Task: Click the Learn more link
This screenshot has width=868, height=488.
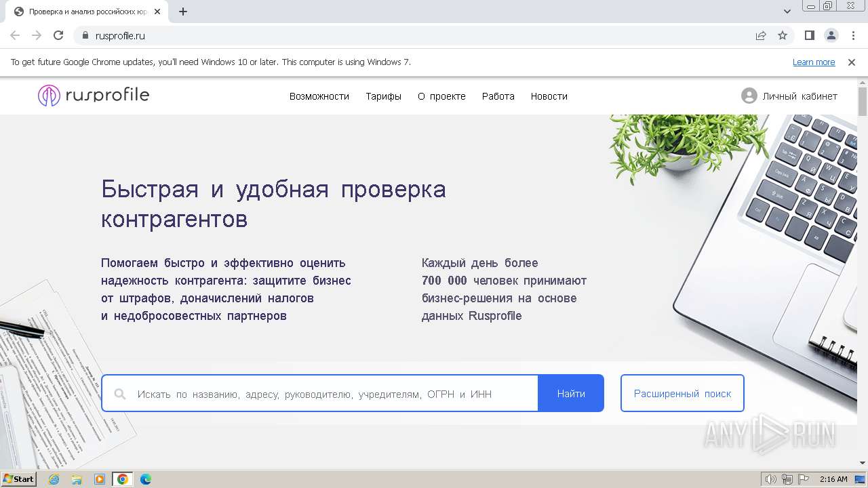Action: coord(814,62)
